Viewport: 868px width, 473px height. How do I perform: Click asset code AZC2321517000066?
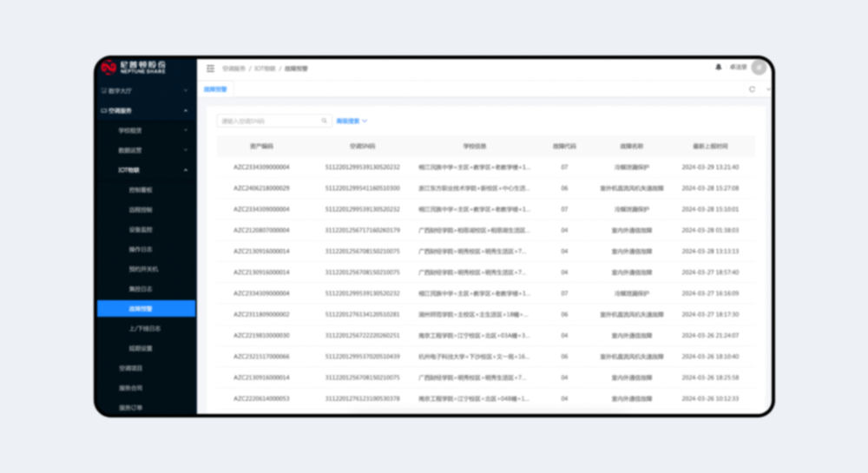coord(261,357)
